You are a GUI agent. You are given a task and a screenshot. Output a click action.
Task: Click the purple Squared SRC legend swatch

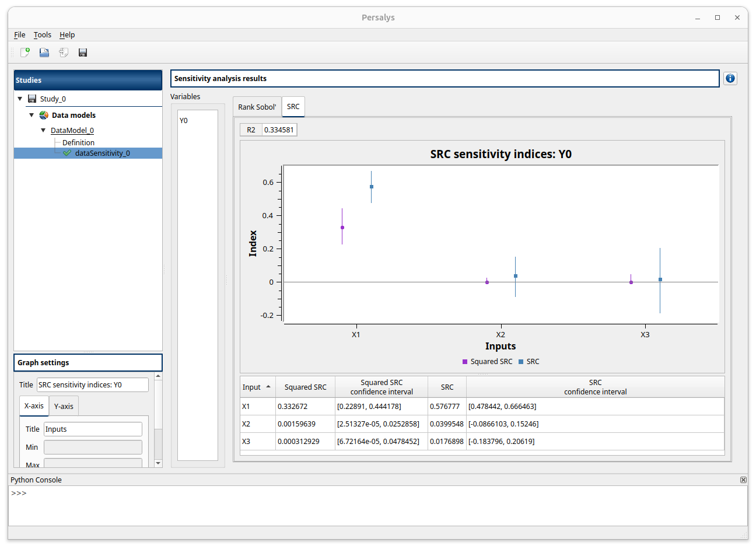(x=465, y=362)
